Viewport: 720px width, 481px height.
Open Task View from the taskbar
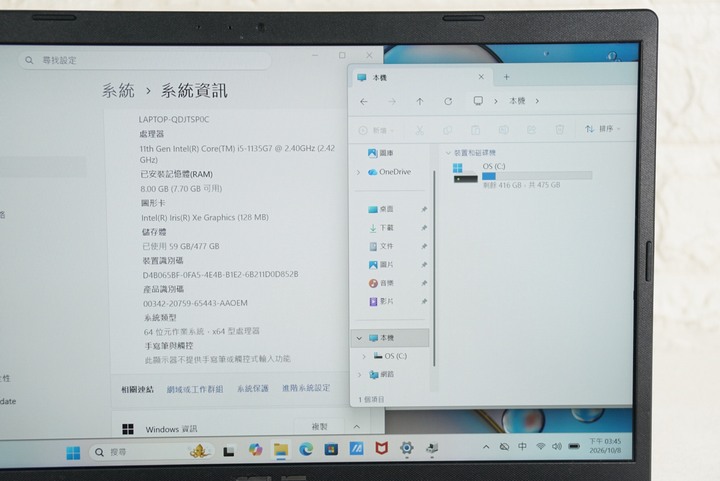pyautogui.click(x=229, y=452)
